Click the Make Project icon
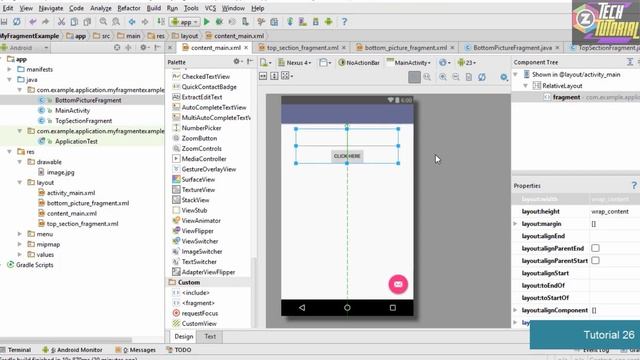The width and height of the screenshot is (640, 360). (161, 22)
